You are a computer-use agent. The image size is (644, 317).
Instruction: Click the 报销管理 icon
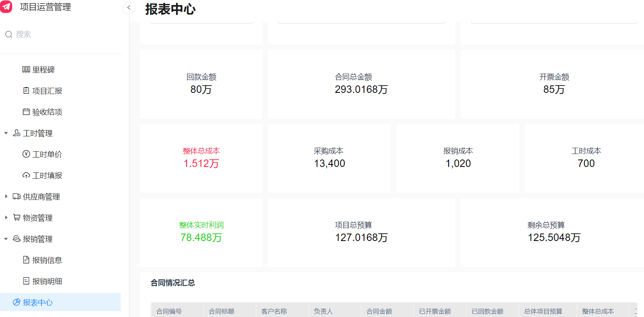(16, 239)
